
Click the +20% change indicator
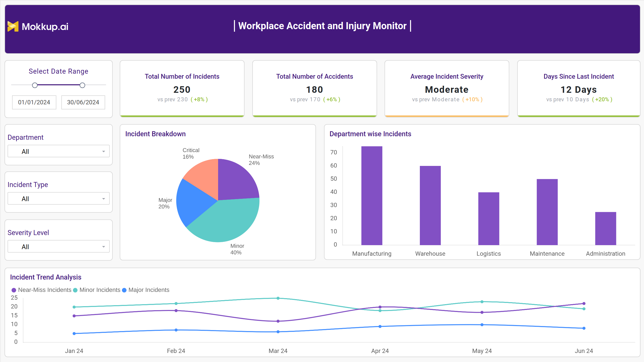602,100
